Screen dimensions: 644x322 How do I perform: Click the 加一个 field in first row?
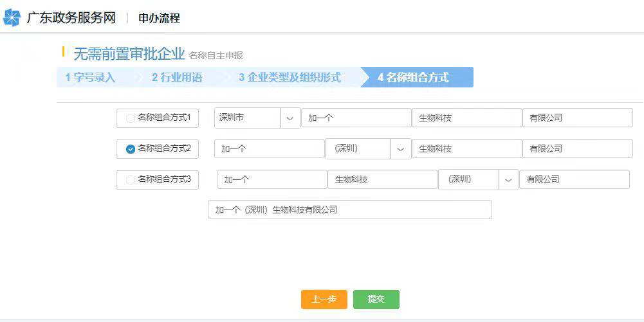click(x=355, y=118)
